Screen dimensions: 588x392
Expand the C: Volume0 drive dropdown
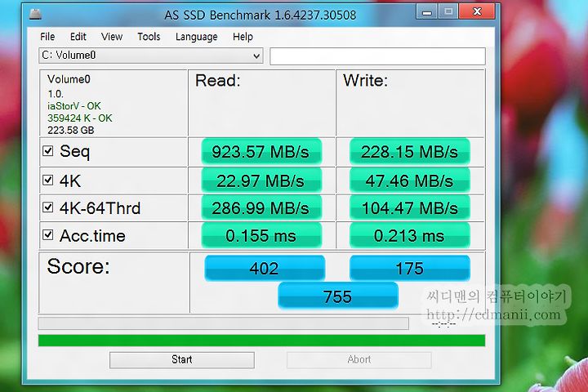click(x=151, y=56)
